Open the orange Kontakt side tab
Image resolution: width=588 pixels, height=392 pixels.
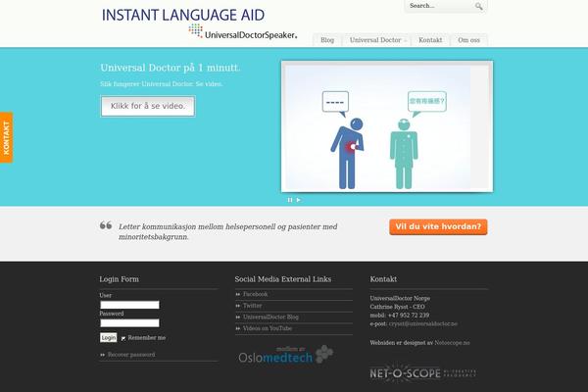7,137
